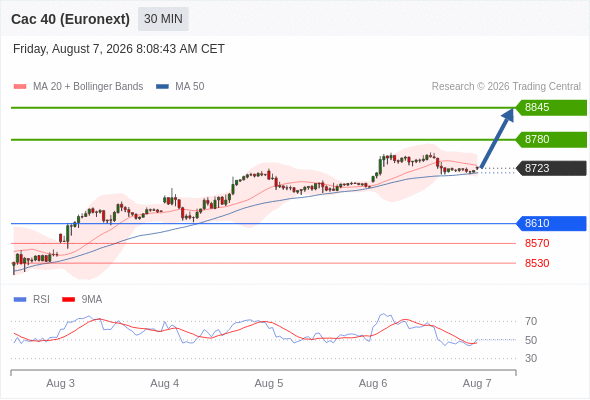Click the 8723 current price tag

point(551,168)
